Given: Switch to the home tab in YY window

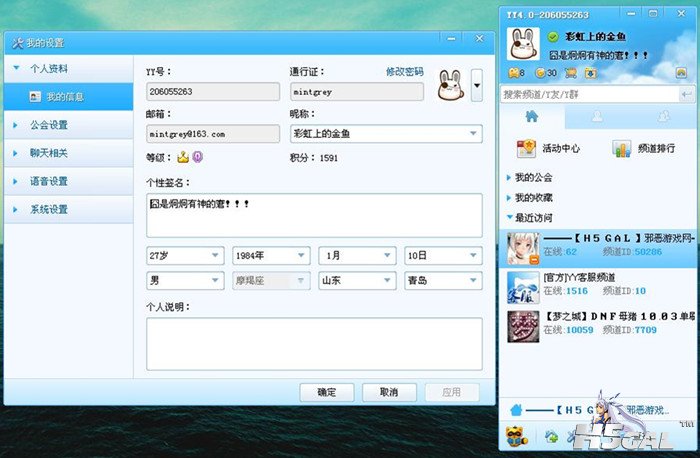Looking at the screenshot, I should point(532,117).
